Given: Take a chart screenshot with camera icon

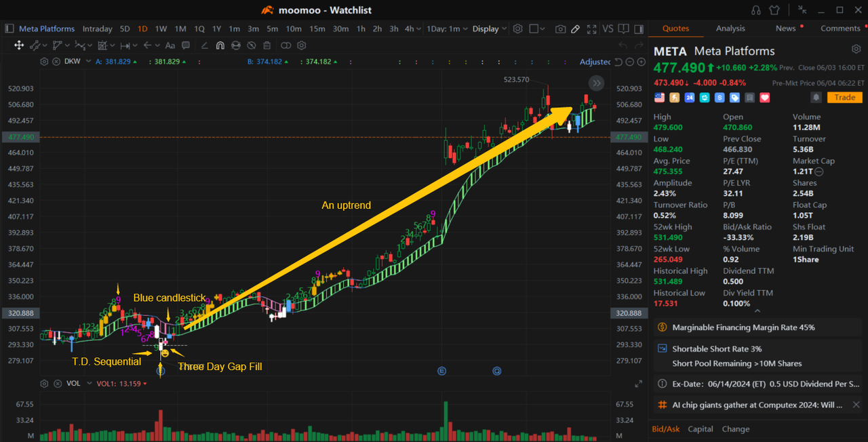Looking at the screenshot, I should coord(560,29).
